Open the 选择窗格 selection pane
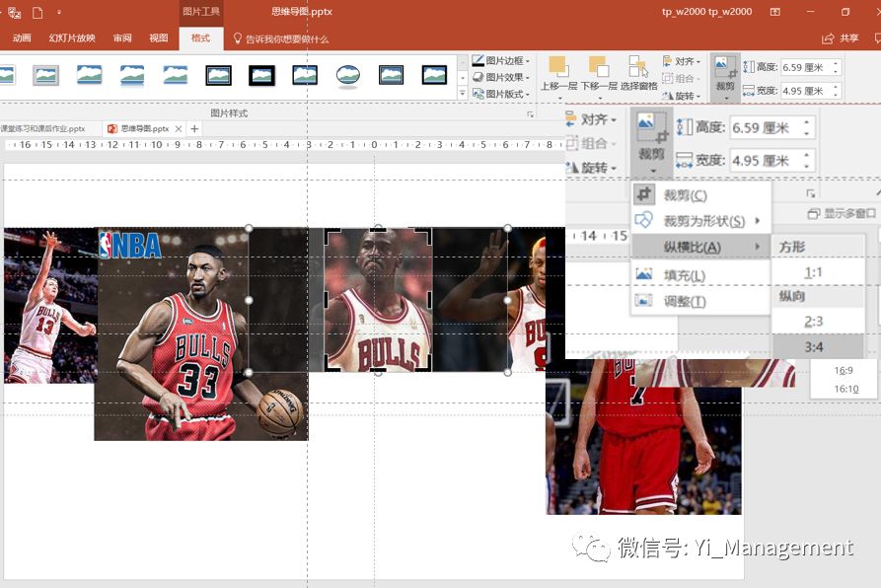 pyautogui.click(x=639, y=73)
